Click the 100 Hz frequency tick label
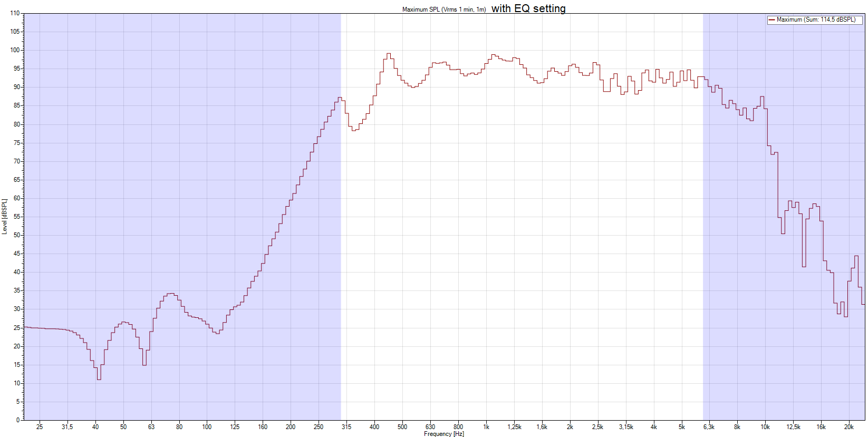 207,427
